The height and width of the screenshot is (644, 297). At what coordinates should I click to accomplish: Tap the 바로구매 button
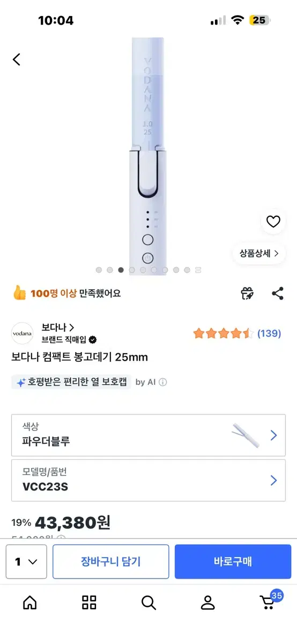click(233, 561)
